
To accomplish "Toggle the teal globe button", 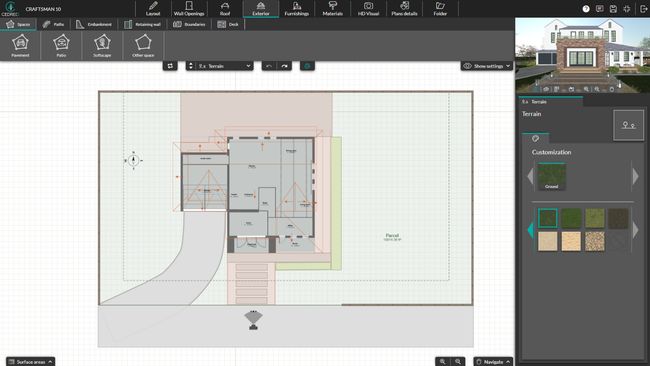I will coord(307,66).
